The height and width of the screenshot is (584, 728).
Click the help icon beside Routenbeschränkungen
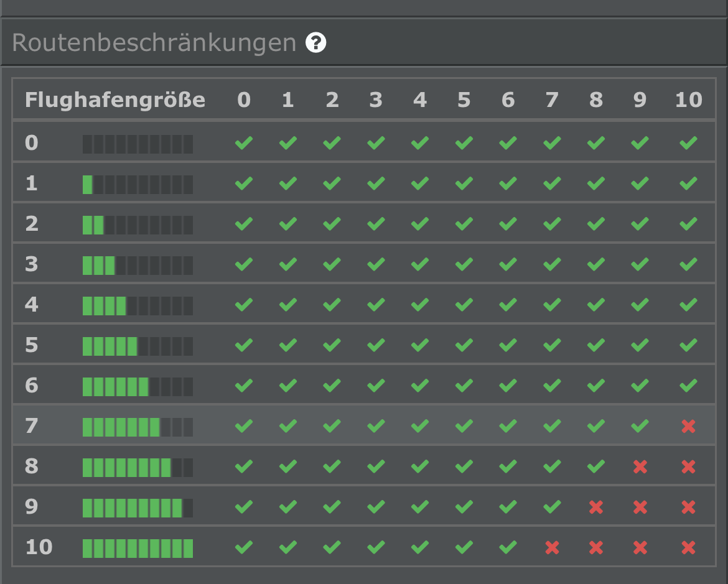(x=316, y=43)
